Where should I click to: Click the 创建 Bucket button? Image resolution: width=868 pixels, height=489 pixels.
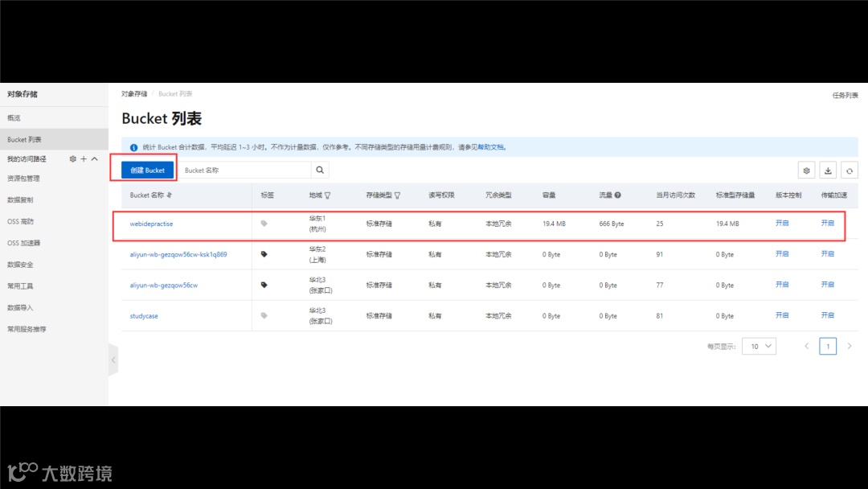(147, 170)
